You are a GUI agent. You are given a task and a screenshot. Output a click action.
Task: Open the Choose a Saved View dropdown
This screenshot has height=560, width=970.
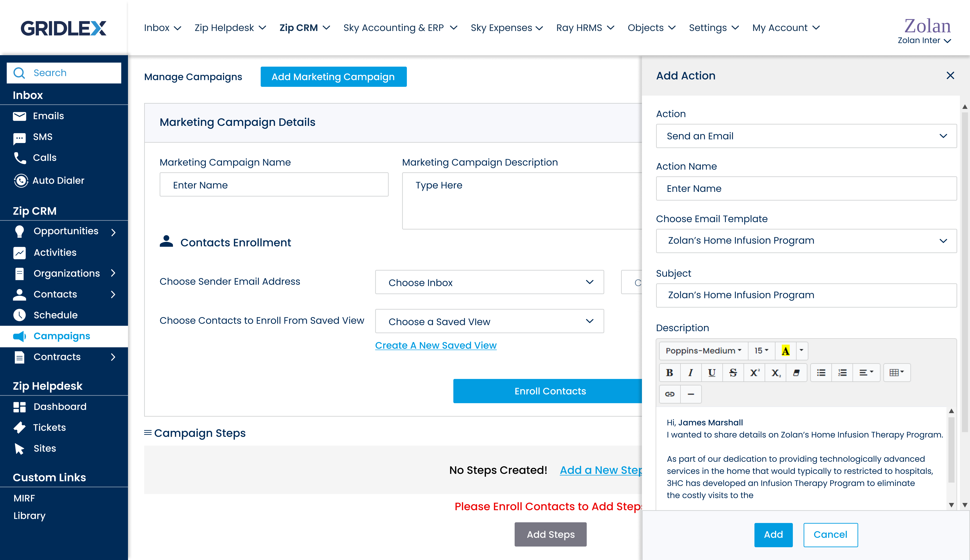point(489,321)
